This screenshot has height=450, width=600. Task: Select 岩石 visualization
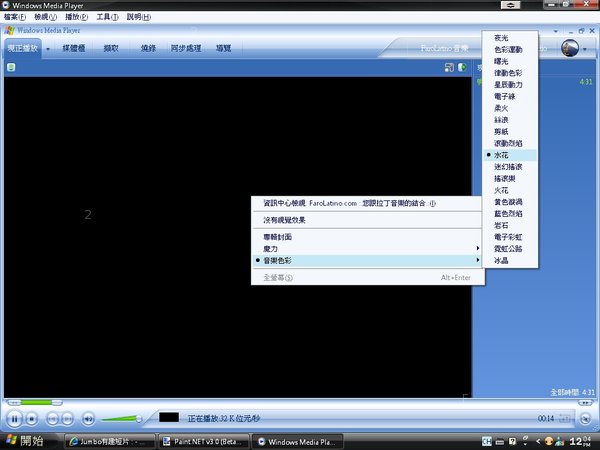(x=510, y=225)
